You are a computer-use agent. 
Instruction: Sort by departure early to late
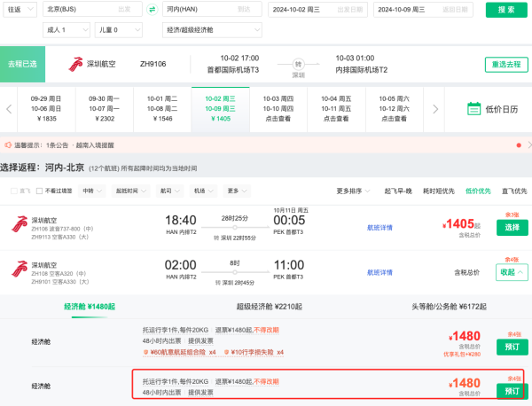(x=398, y=191)
